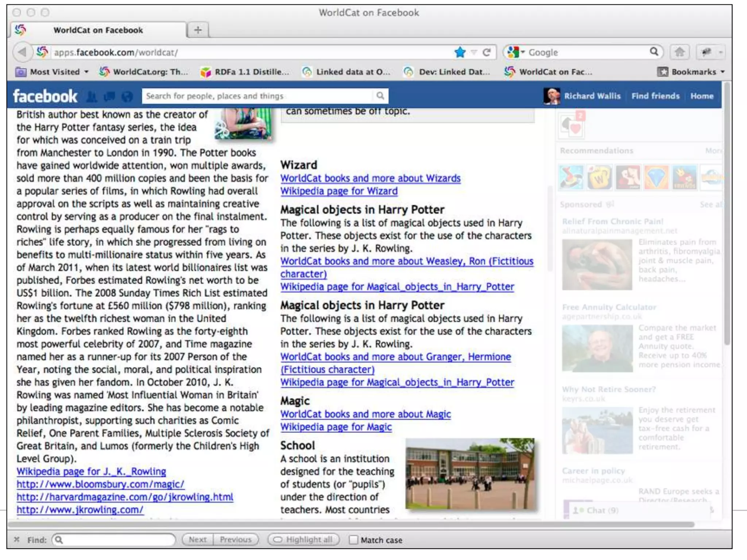Select the WorldCat on Facebook tab
The height and width of the screenshot is (560, 747).
[x=98, y=30]
